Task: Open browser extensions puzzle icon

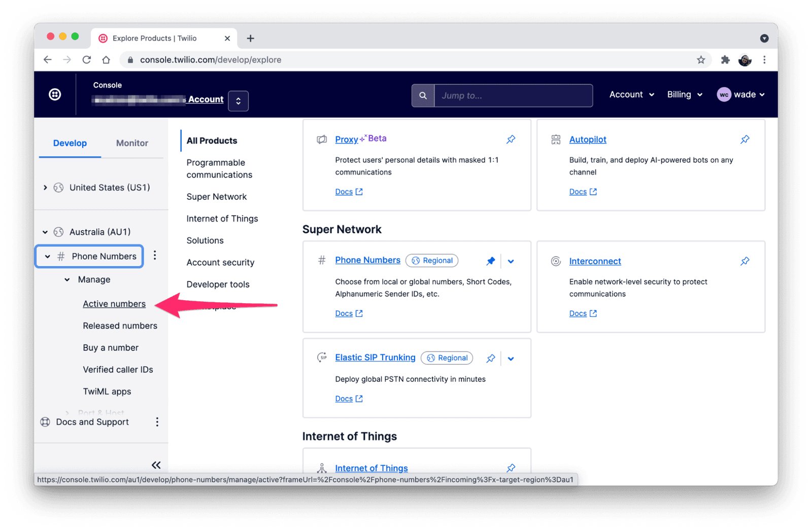Action: [725, 60]
